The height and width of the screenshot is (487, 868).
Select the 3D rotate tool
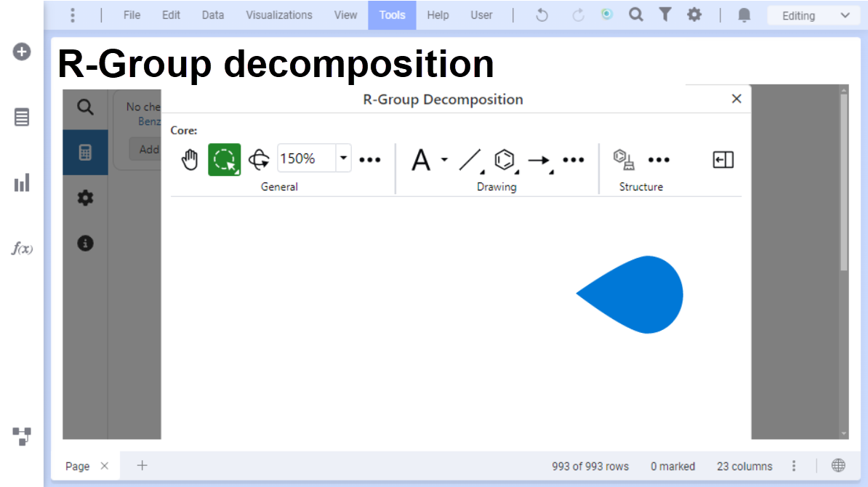coord(259,160)
